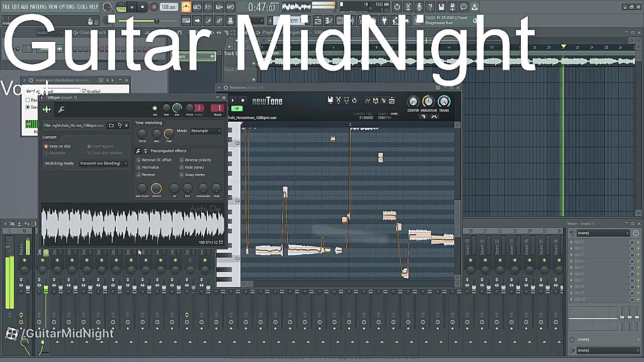644x362 pixels.
Task: Open the sampler wrench settings icon
Action: (61, 109)
